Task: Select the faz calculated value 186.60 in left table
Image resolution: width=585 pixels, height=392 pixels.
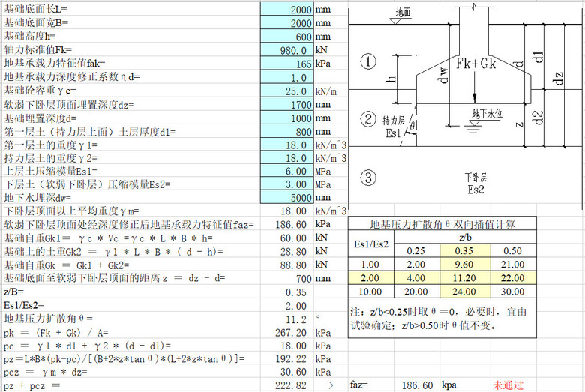Action: 286,224
